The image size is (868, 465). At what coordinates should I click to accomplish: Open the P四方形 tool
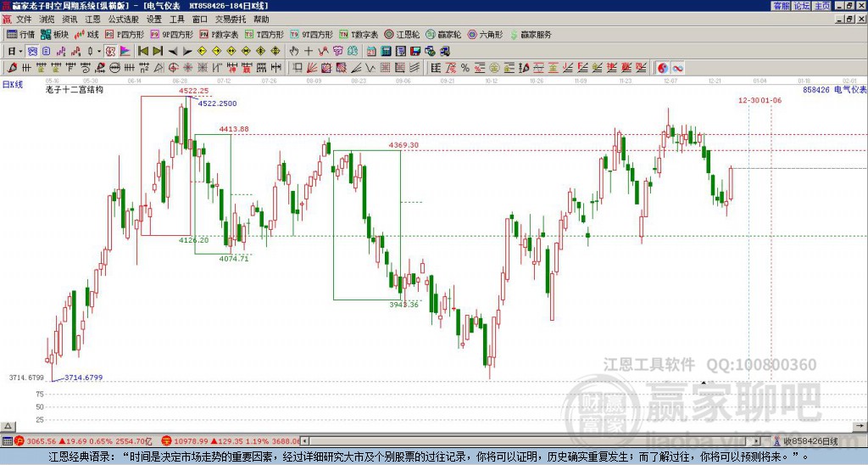(x=125, y=34)
